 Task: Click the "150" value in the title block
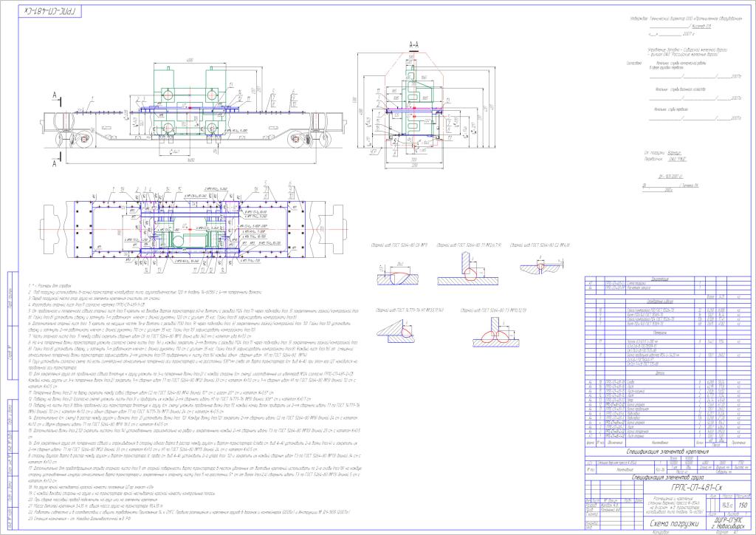pyautogui.click(x=743, y=505)
